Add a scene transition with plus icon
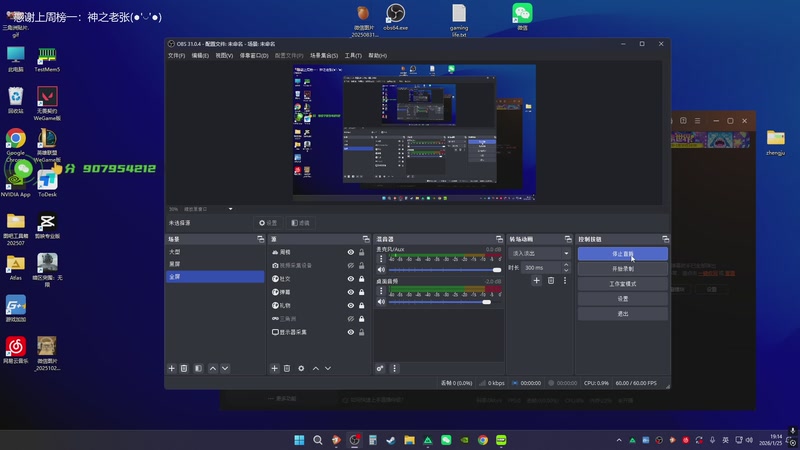 [536, 281]
